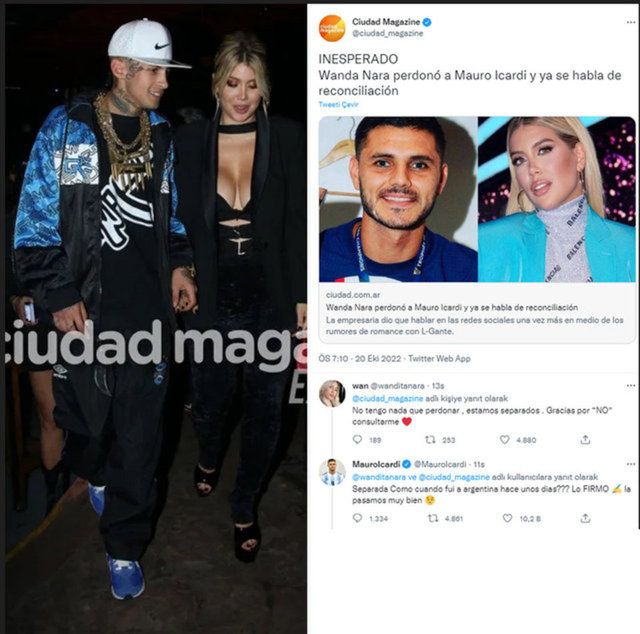The image size is (640, 634).
Task: Like wan's reply with 4.880 likes
Action: [x=504, y=440]
